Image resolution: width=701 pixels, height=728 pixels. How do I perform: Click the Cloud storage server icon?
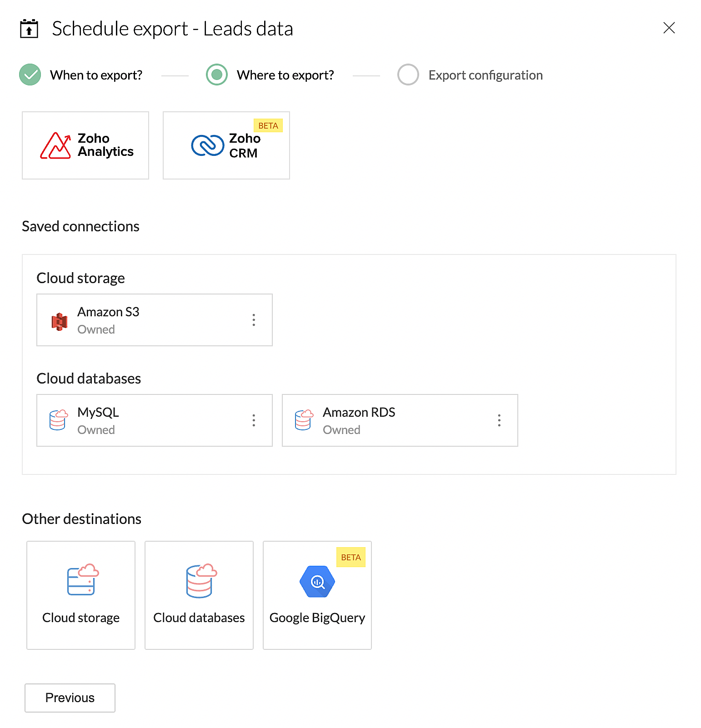tap(83, 579)
